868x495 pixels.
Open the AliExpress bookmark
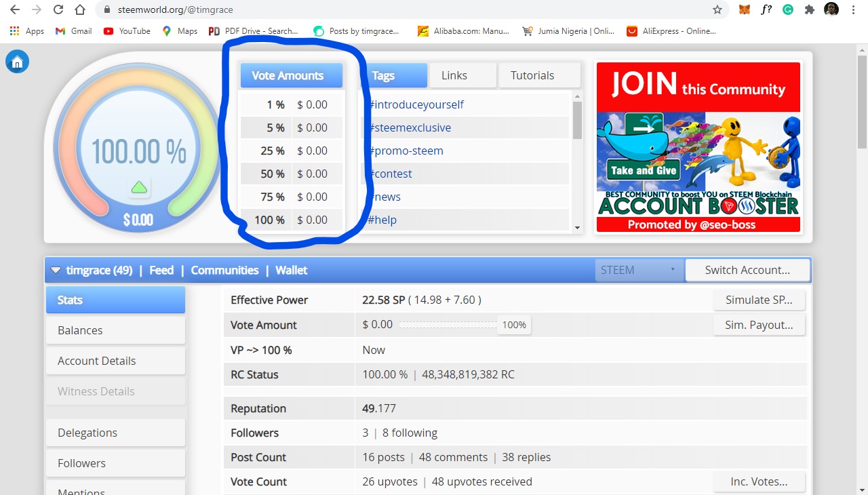point(671,31)
